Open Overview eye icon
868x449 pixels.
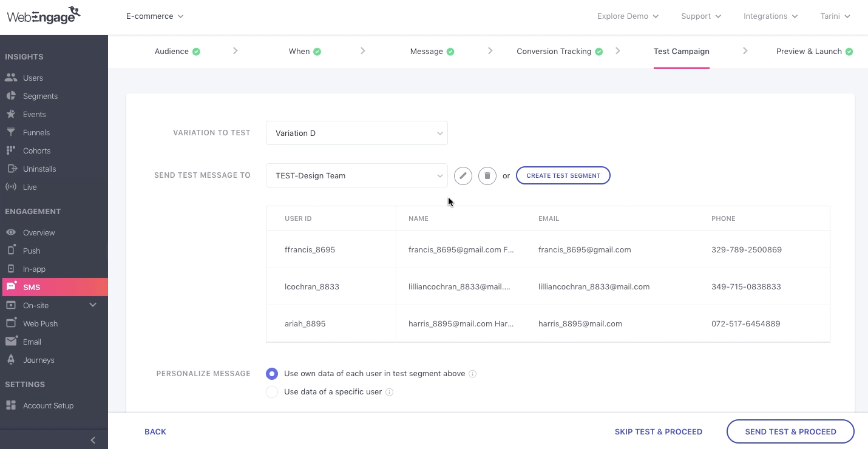(11, 232)
